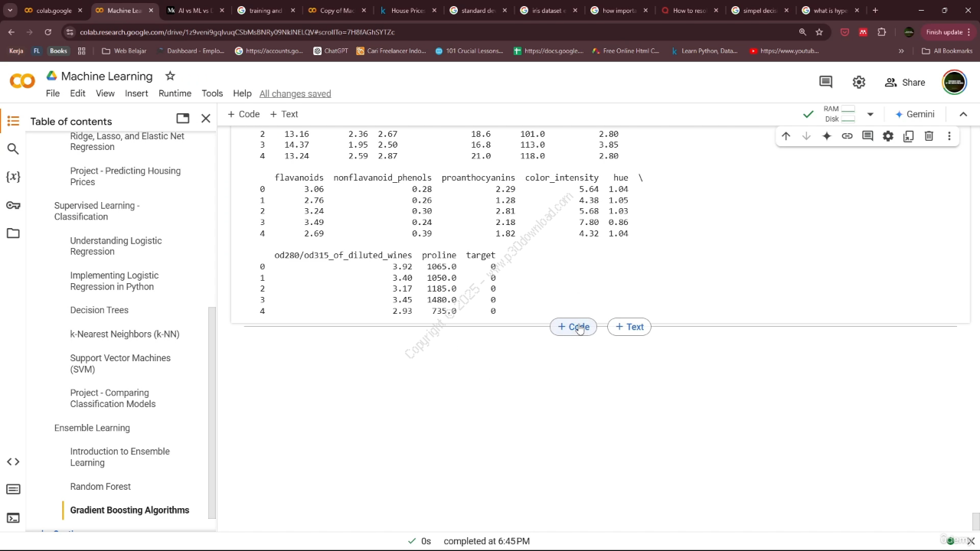
Task: Add a Code cell from the top toolbar
Action: (243, 114)
